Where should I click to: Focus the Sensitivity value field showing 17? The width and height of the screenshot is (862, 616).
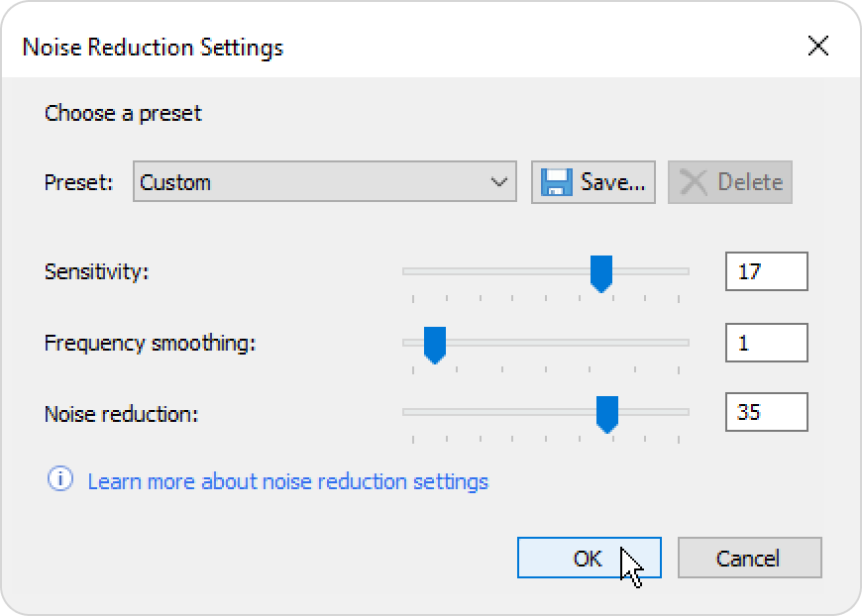(766, 271)
